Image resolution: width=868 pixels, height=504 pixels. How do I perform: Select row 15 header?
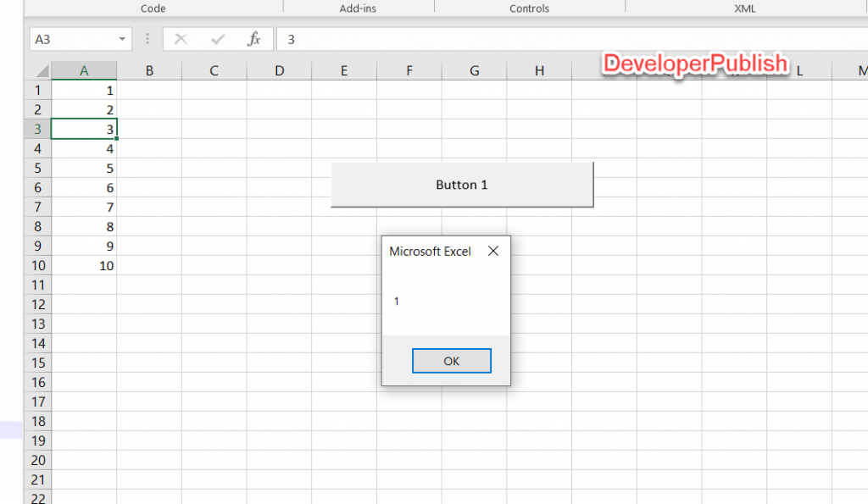[38, 363]
